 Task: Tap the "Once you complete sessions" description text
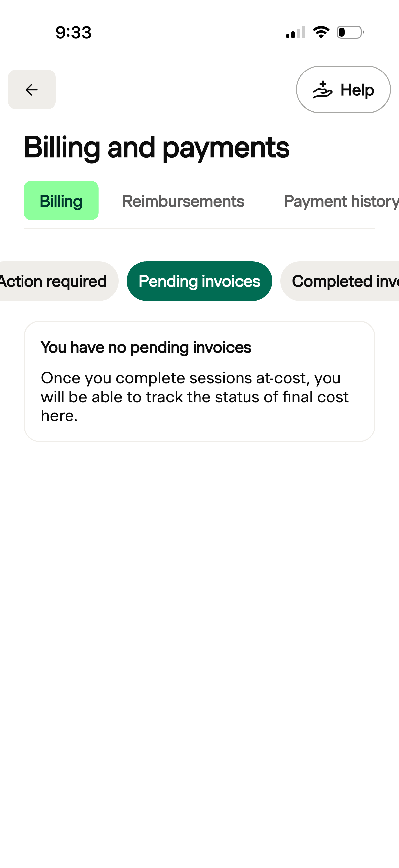[x=191, y=378]
